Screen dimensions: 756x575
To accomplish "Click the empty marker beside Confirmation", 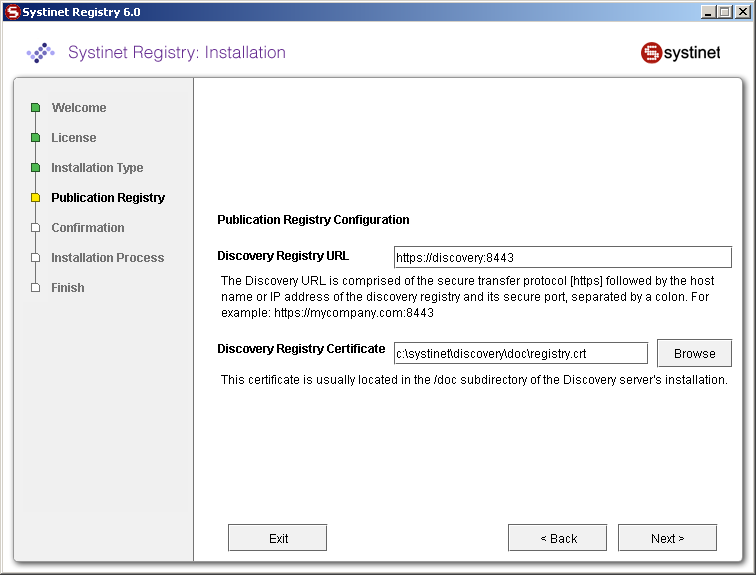I will 35,227.
